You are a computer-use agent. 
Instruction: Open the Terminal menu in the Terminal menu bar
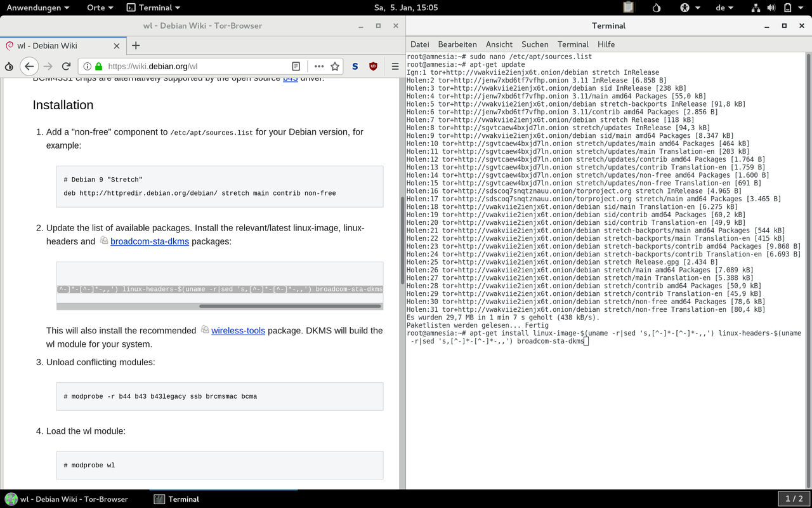click(573, 44)
